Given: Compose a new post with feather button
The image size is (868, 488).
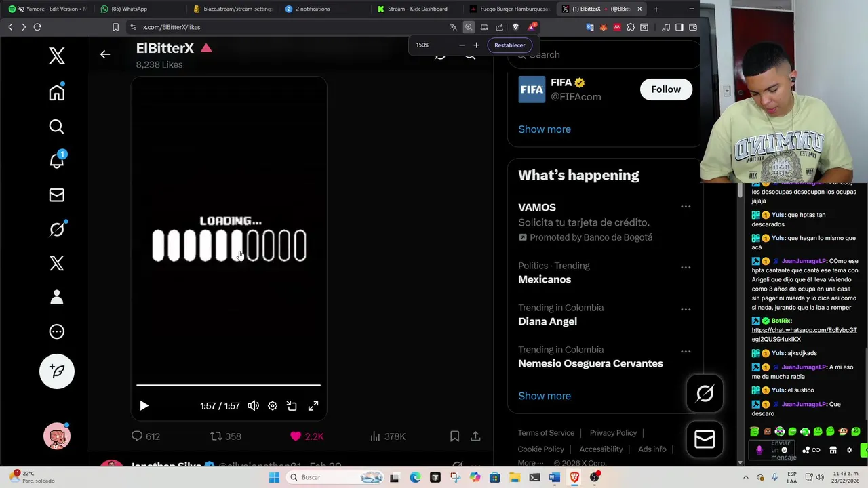Looking at the screenshot, I should click(x=57, y=371).
